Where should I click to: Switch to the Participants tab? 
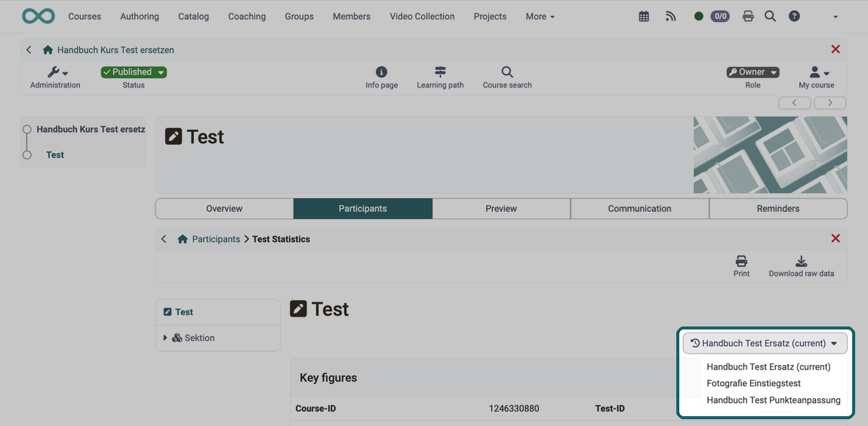[362, 209]
